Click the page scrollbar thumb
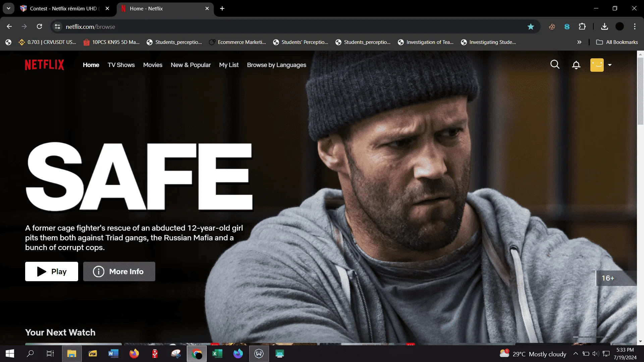644x362 pixels. click(x=640, y=90)
